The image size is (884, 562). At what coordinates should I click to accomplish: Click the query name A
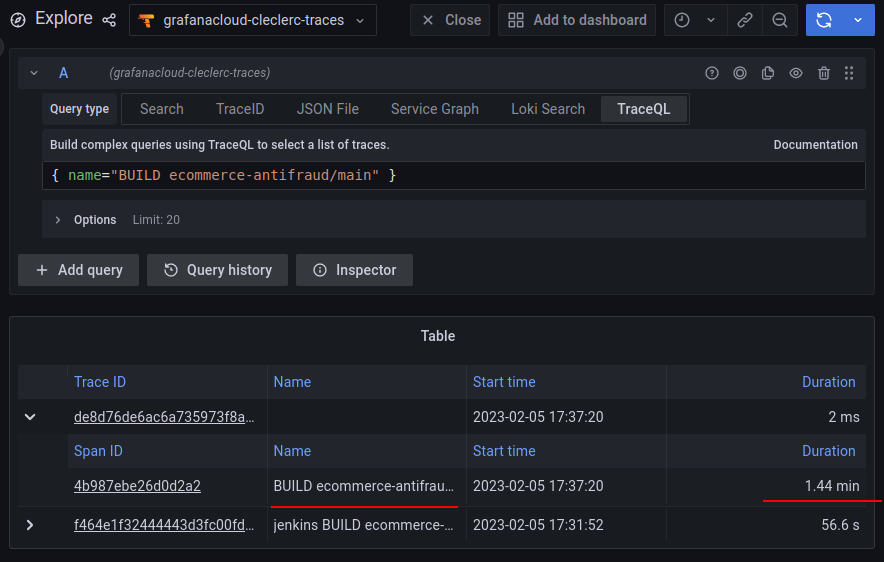(x=64, y=73)
